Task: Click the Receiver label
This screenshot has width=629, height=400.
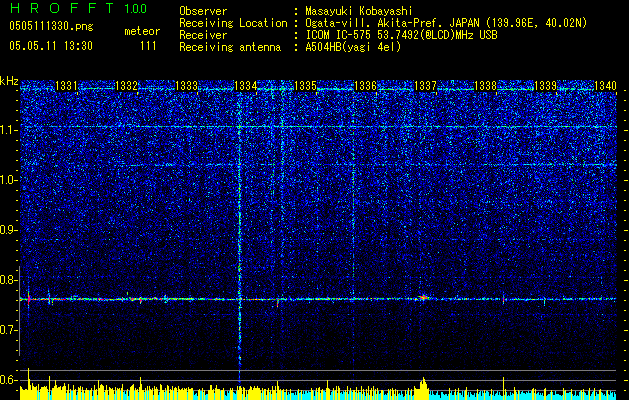Action: point(203,35)
